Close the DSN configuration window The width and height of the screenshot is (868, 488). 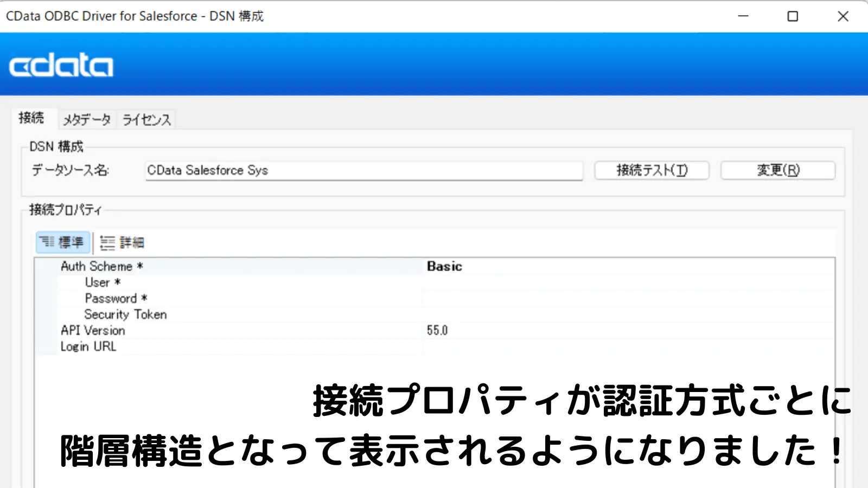click(x=843, y=16)
